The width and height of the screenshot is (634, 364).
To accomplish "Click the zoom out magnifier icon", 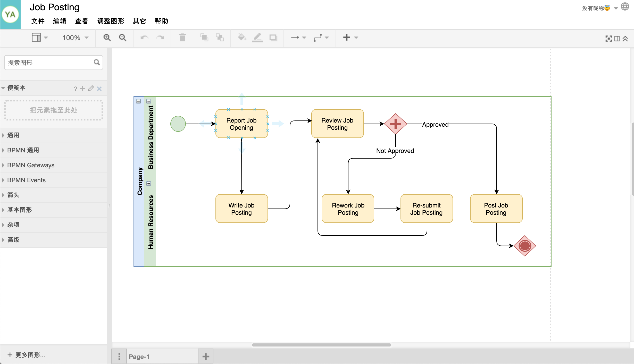I will [x=122, y=37].
